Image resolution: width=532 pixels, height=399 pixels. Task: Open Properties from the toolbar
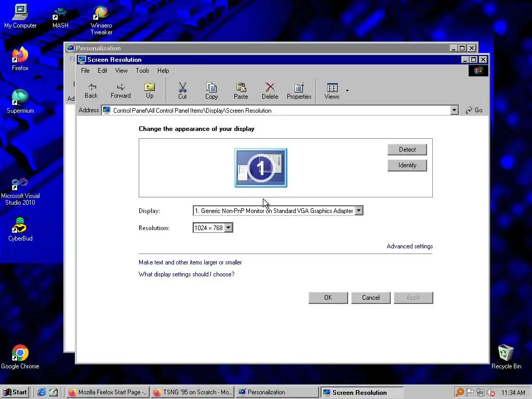299,90
